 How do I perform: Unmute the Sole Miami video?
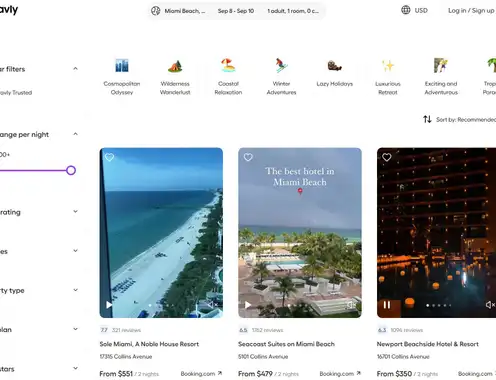coord(212,305)
